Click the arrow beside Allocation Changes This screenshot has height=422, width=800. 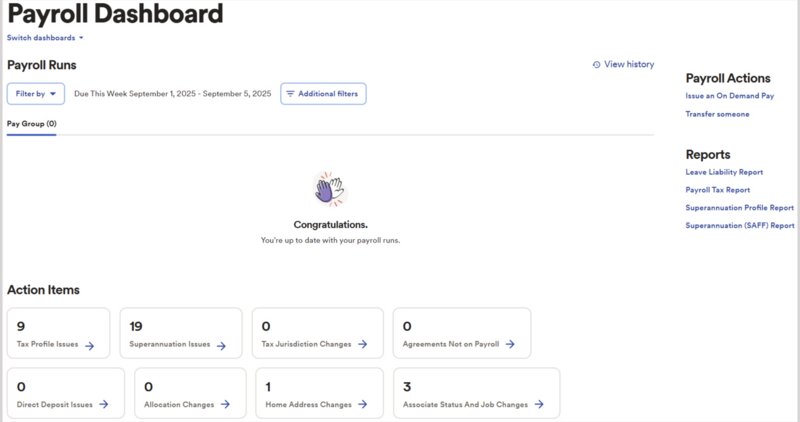tap(225, 404)
